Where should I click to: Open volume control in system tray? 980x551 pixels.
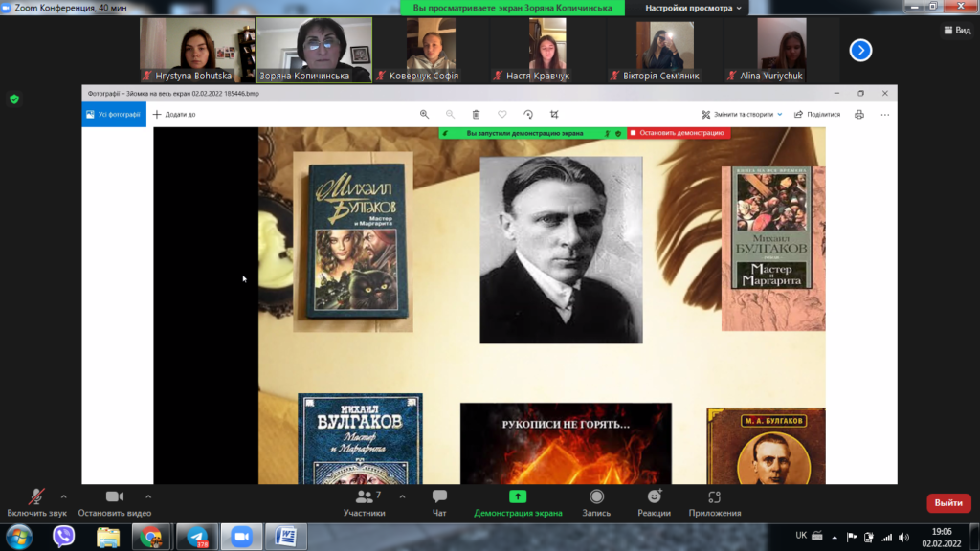[903, 538]
